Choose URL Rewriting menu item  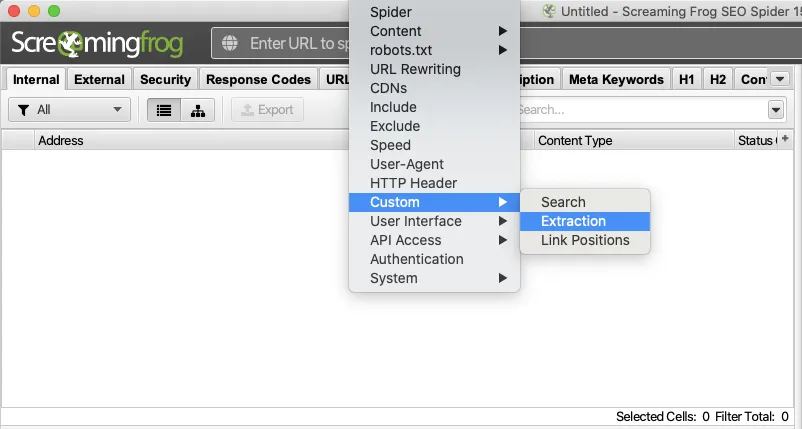[434, 69]
